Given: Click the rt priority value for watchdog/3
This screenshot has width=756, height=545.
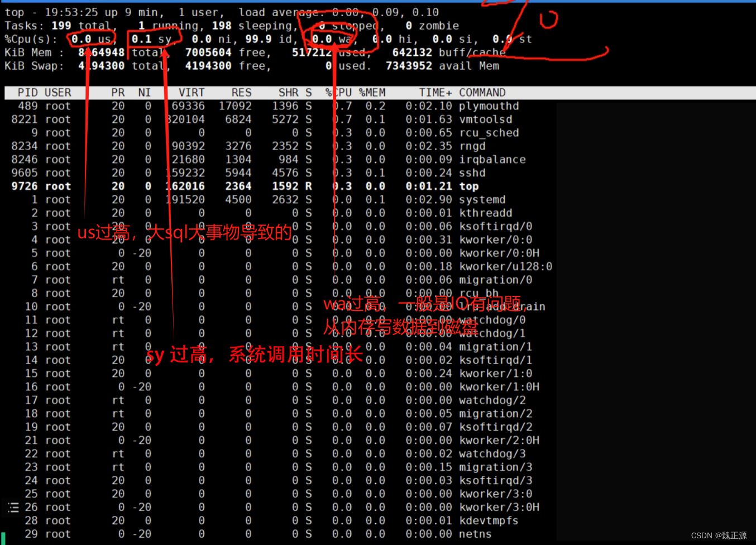Looking at the screenshot, I should coord(118,454).
